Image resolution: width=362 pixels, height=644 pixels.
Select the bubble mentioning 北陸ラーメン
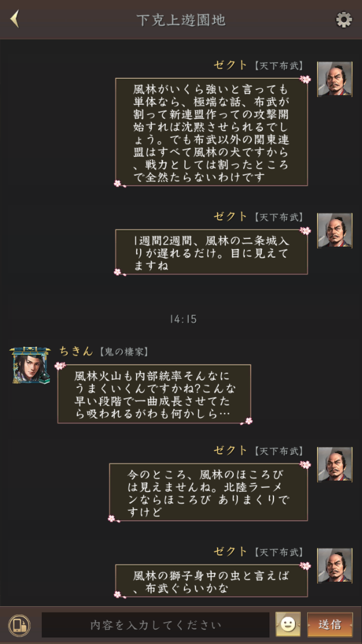point(208,492)
